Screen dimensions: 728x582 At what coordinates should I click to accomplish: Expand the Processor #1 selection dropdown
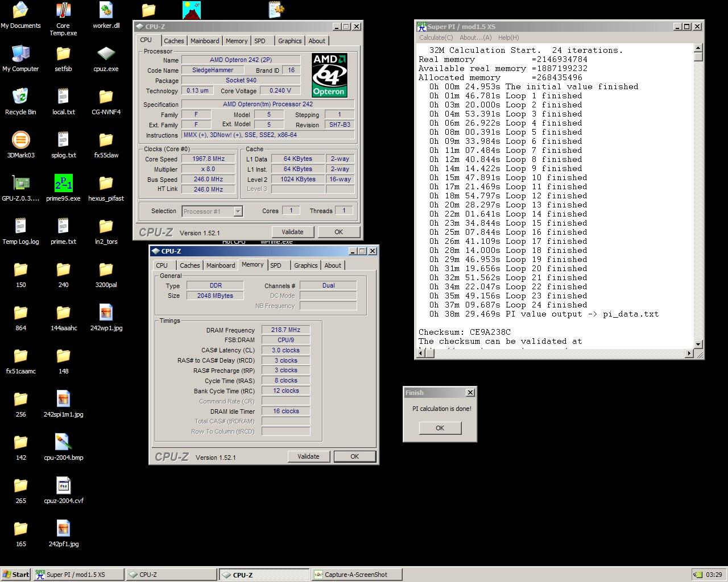(x=238, y=211)
